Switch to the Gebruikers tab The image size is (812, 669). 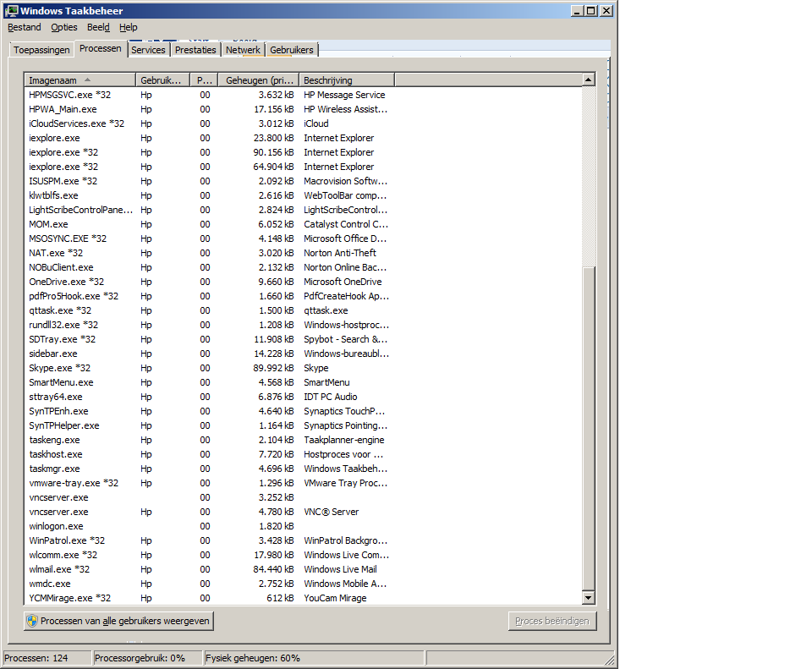coord(292,50)
